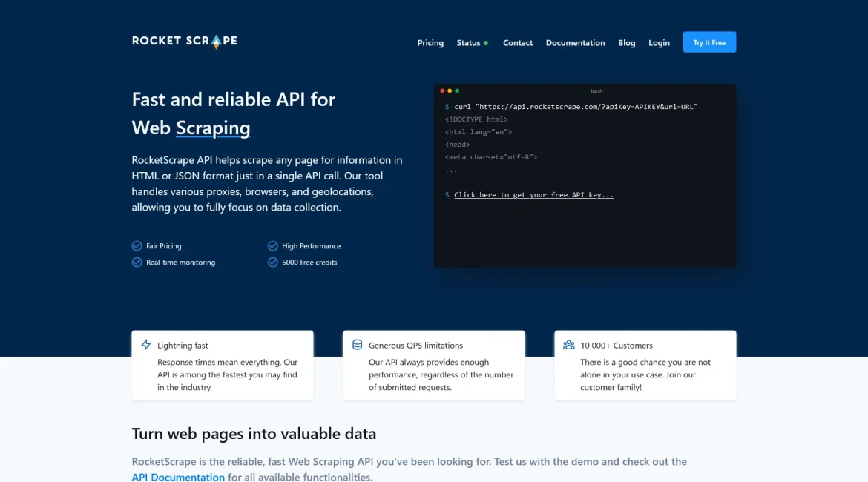Open the Pricing page
868x482 pixels.
[430, 42]
